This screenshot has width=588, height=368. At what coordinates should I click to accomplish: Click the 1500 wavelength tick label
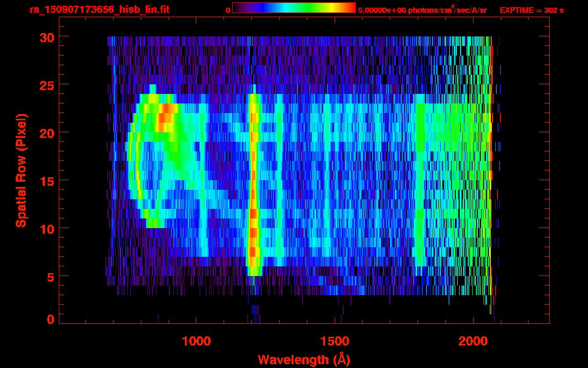pyautogui.click(x=335, y=341)
